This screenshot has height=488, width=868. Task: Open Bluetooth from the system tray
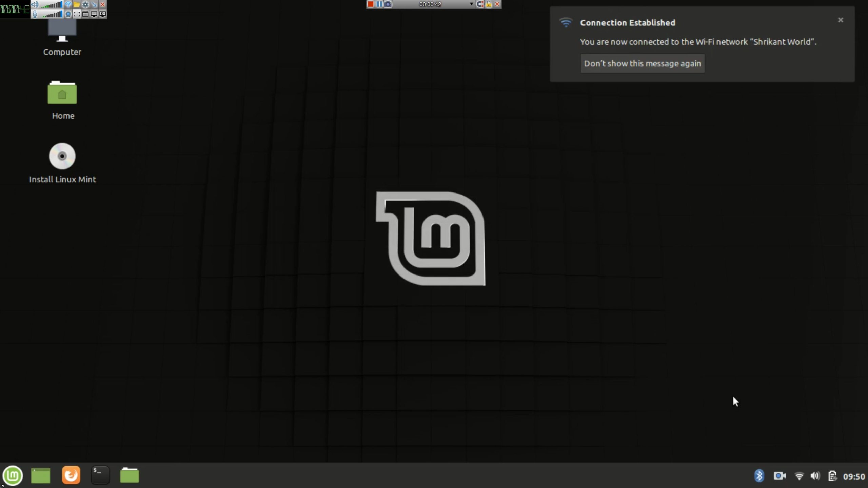tap(759, 476)
